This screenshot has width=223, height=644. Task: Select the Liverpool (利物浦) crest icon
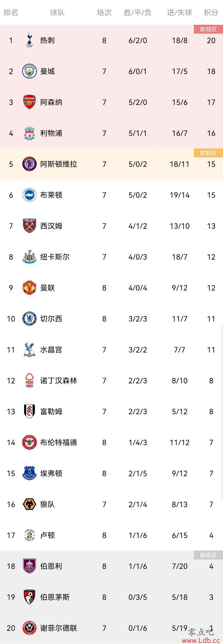coord(29,133)
